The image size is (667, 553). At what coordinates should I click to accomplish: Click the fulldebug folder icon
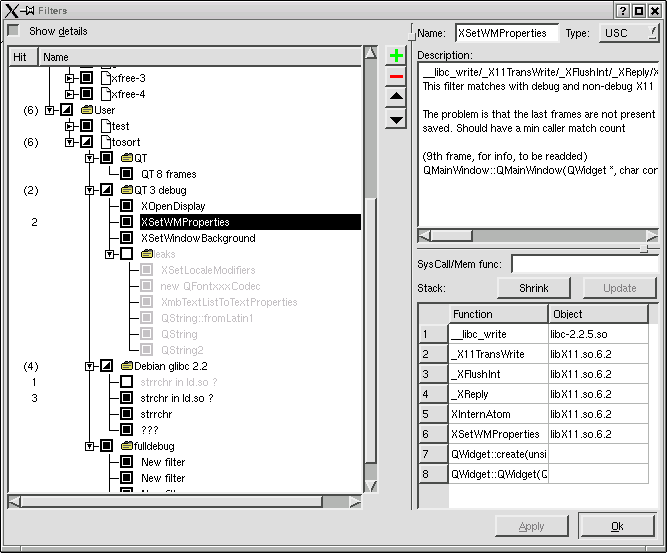point(127,446)
